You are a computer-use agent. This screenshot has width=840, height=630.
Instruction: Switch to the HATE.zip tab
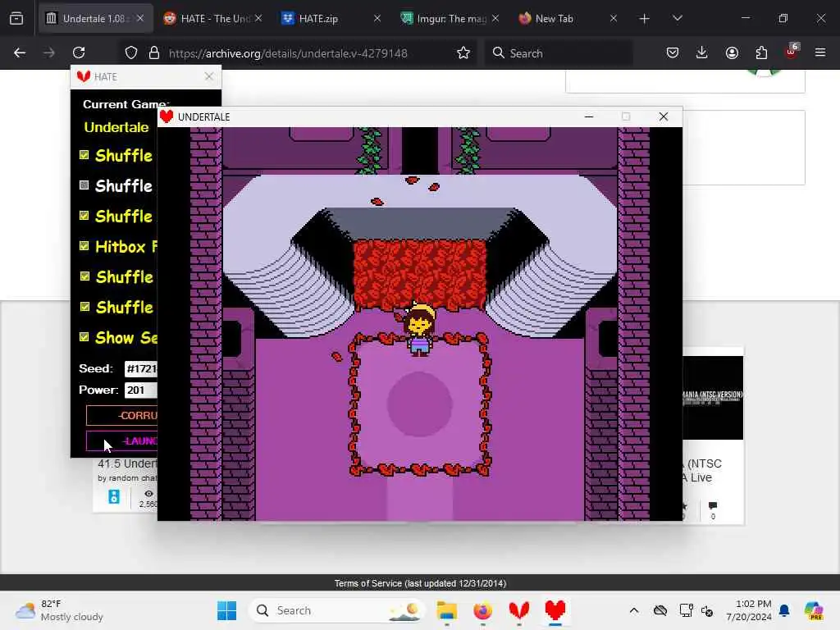point(330,19)
